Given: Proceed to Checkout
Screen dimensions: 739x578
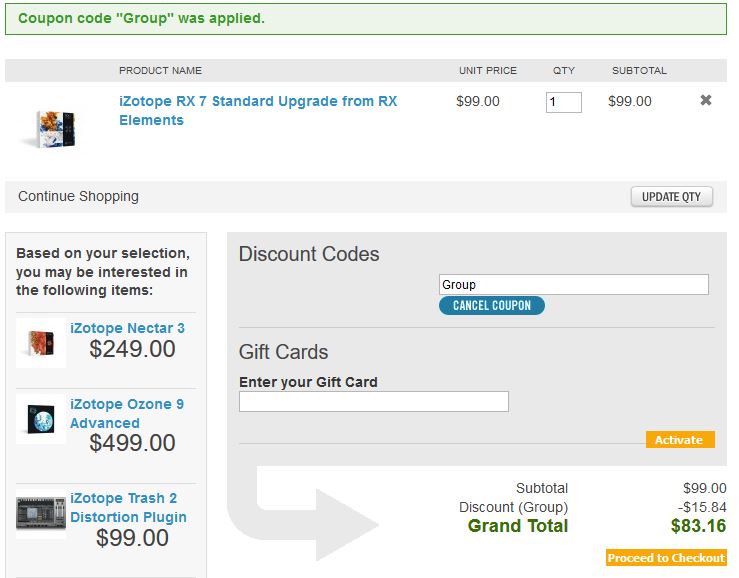Looking at the screenshot, I should click(666, 558).
